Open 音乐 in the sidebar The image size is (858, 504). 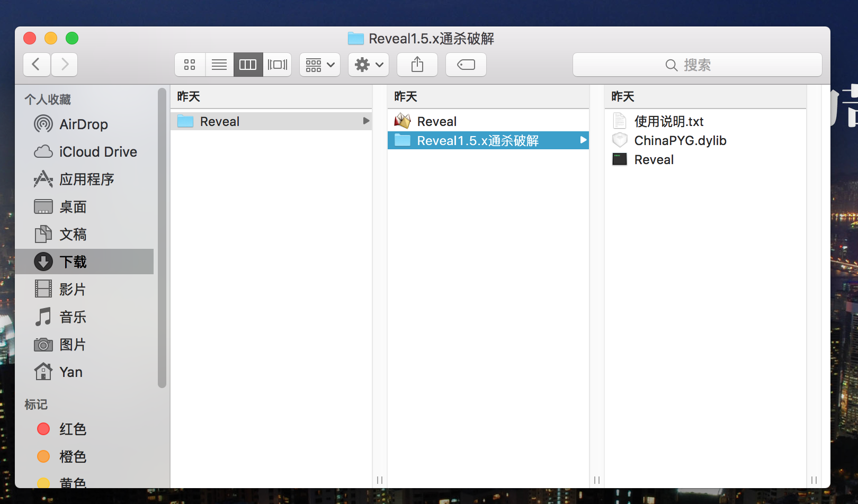tap(85, 317)
